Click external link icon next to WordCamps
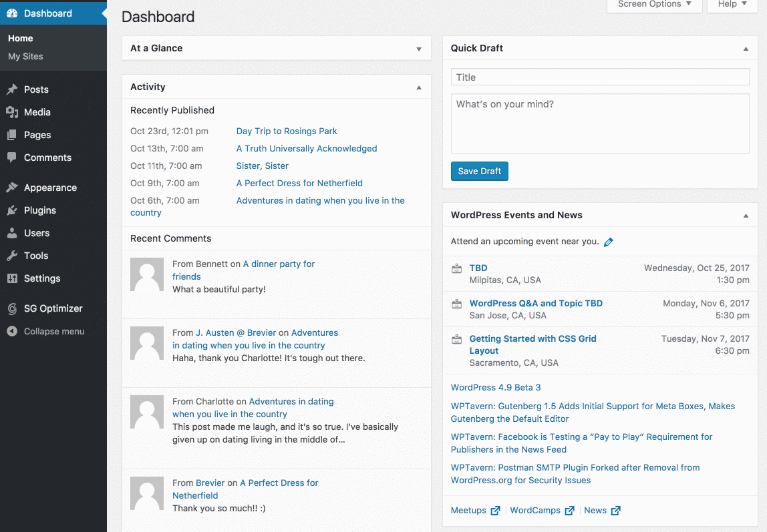The height and width of the screenshot is (532, 767). (x=569, y=511)
